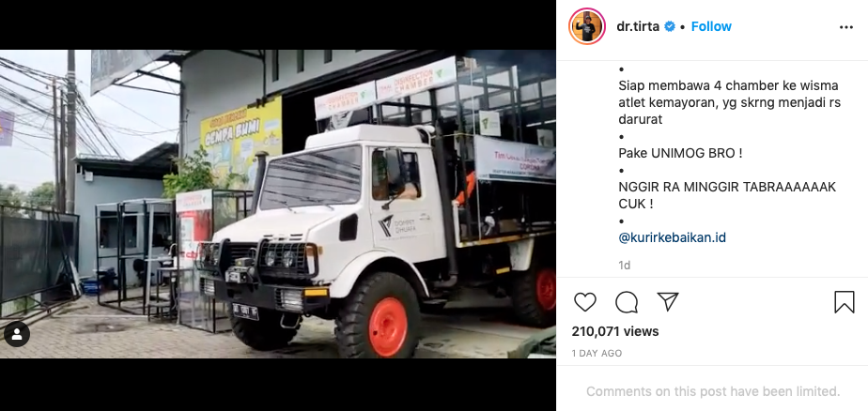This screenshot has height=411, width=868.
Task: Open the dr.tirta username link
Action: [x=638, y=26]
